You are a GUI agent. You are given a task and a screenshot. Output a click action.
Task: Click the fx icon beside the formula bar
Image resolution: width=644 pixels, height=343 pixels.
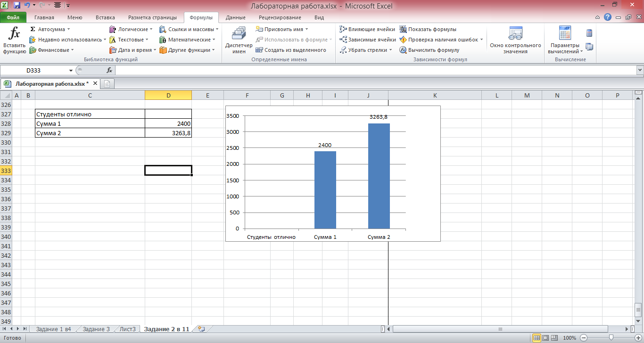click(x=109, y=70)
